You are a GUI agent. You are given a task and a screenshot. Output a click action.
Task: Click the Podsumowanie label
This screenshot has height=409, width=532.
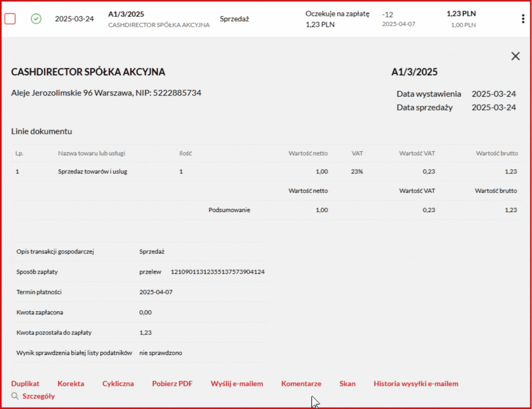coord(229,210)
